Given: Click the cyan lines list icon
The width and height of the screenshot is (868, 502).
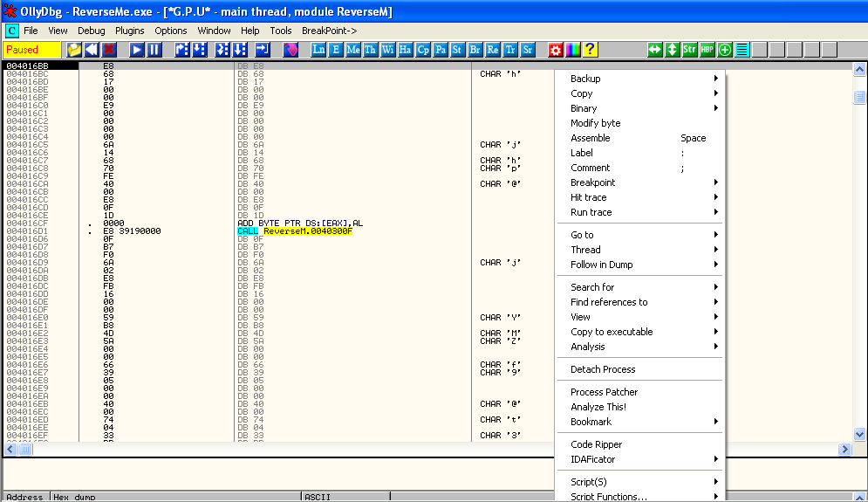Looking at the screenshot, I should (742, 50).
